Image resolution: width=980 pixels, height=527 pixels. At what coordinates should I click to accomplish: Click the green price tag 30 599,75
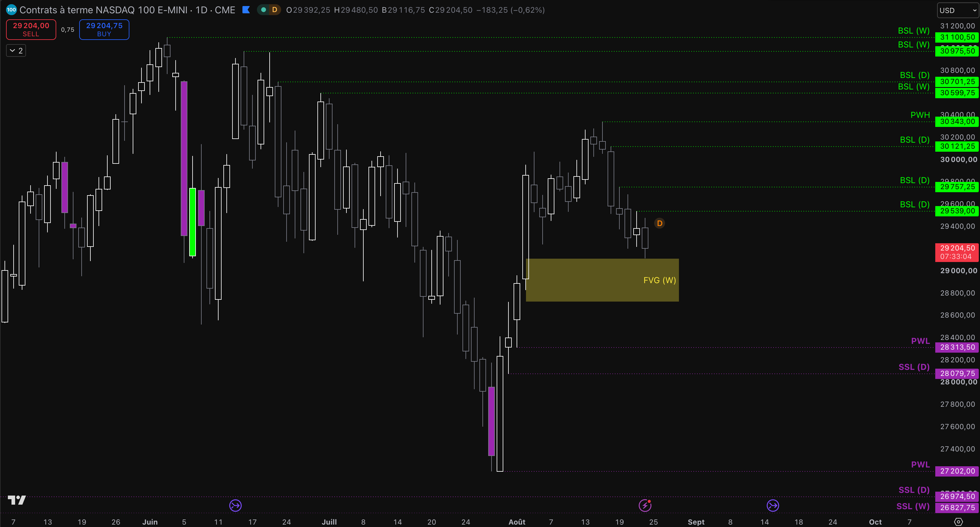point(957,93)
